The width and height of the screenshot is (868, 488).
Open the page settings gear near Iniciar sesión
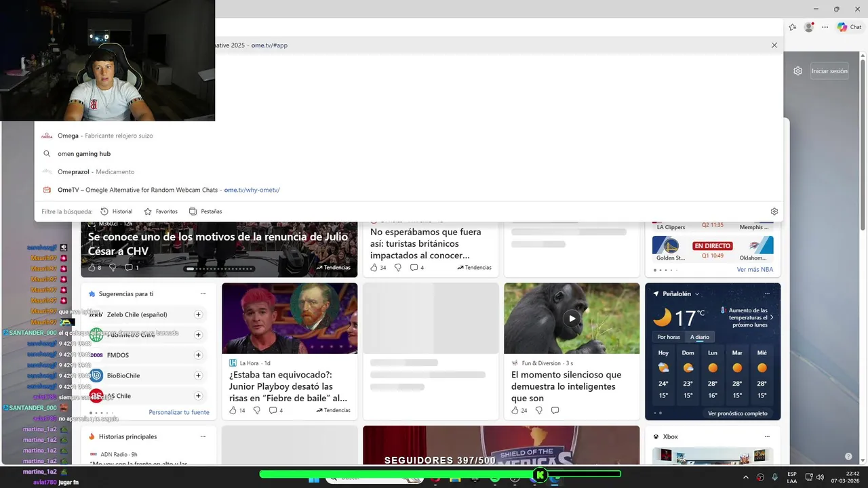797,71
